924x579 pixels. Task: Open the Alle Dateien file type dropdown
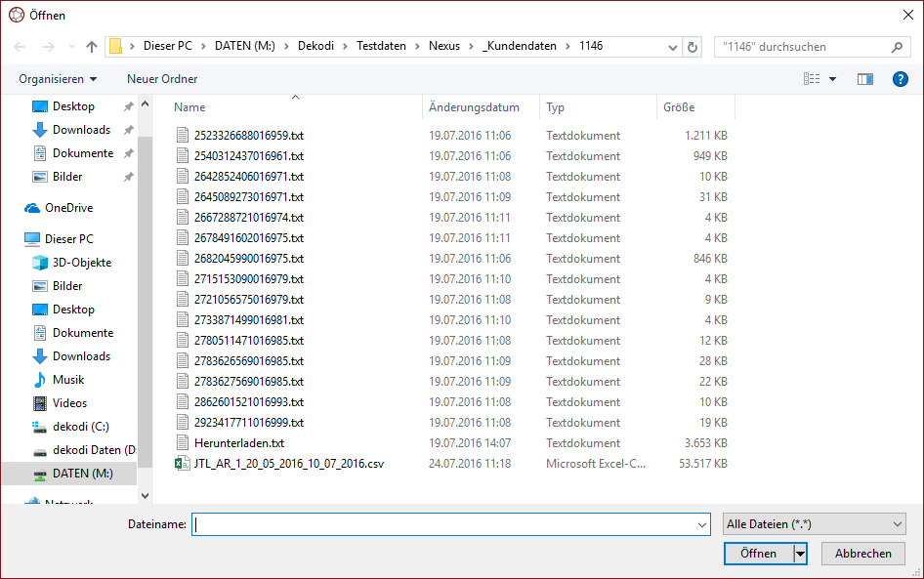click(815, 524)
